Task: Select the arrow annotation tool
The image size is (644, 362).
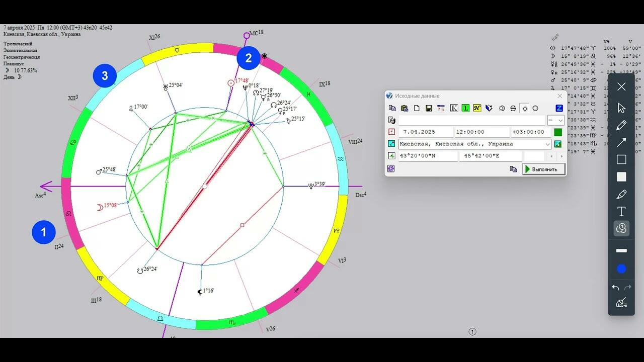Action: (621, 142)
